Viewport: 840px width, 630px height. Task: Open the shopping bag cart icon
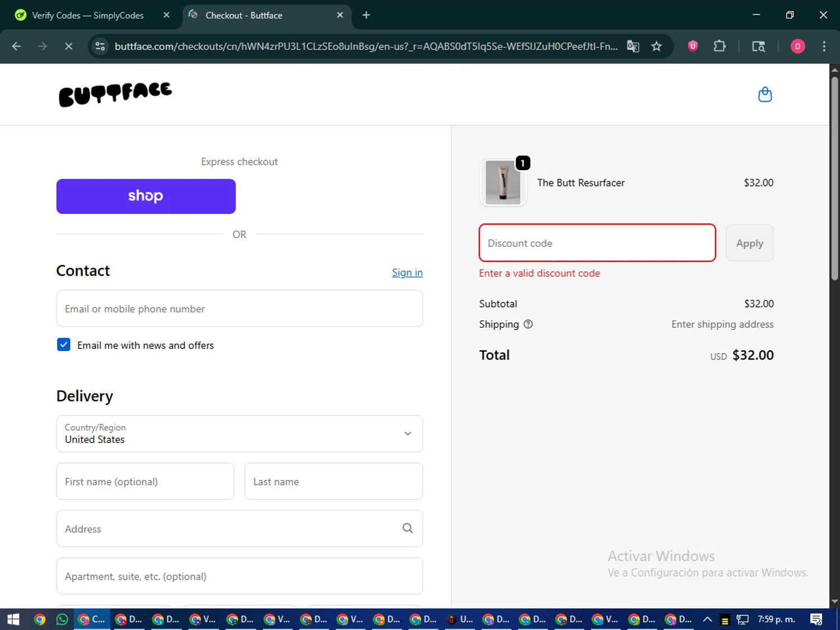[x=765, y=95]
